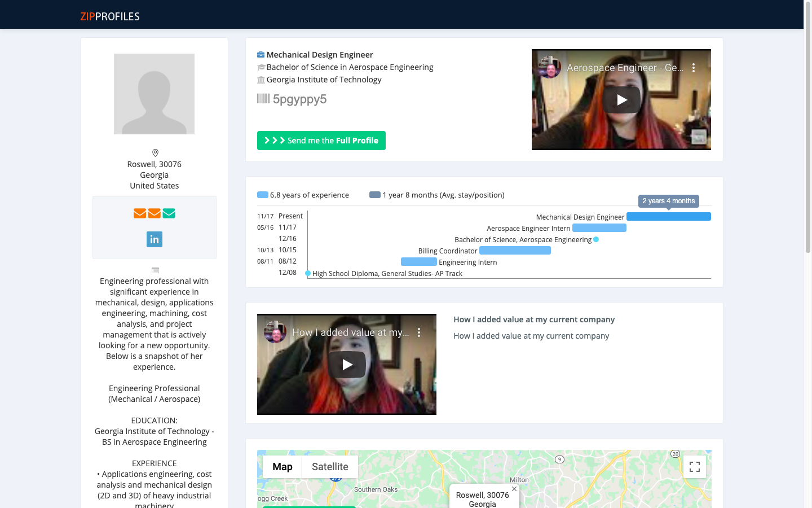The height and width of the screenshot is (508, 812).
Task: Click the Mechanical Design Engineer timeline bar
Action: click(x=668, y=217)
